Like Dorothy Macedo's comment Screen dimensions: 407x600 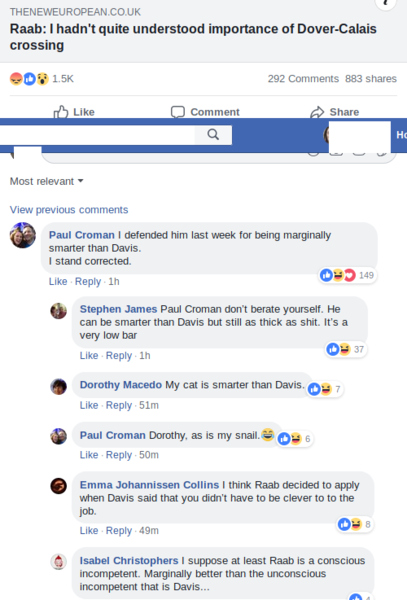(x=89, y=405)
